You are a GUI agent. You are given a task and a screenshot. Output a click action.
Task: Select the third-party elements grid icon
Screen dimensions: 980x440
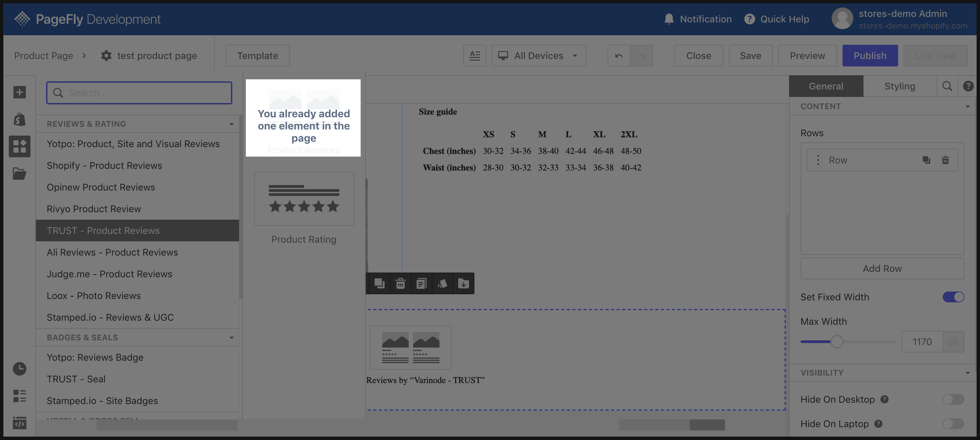pos(19,146)
